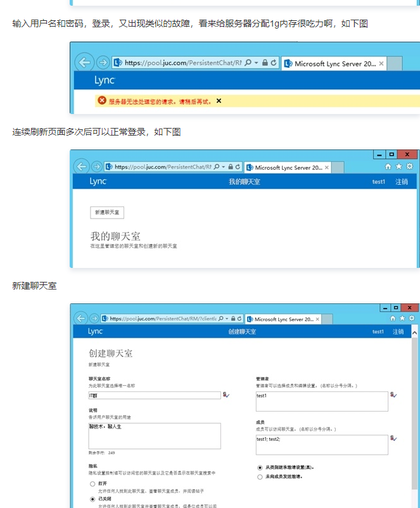
Task: Open Favorites star in 我的聊天室 window
Action: click(x=399, y=166)
